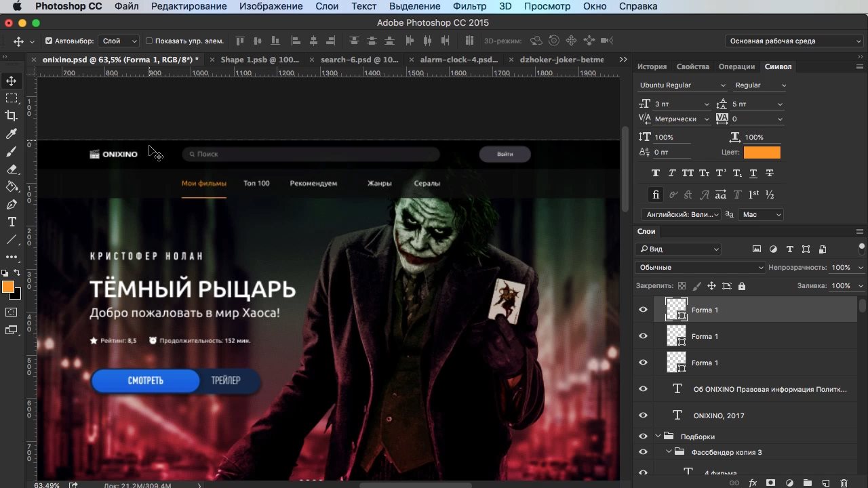Select the Crop tool
This screenshot has width=868, height=488.
pos(12,117)
